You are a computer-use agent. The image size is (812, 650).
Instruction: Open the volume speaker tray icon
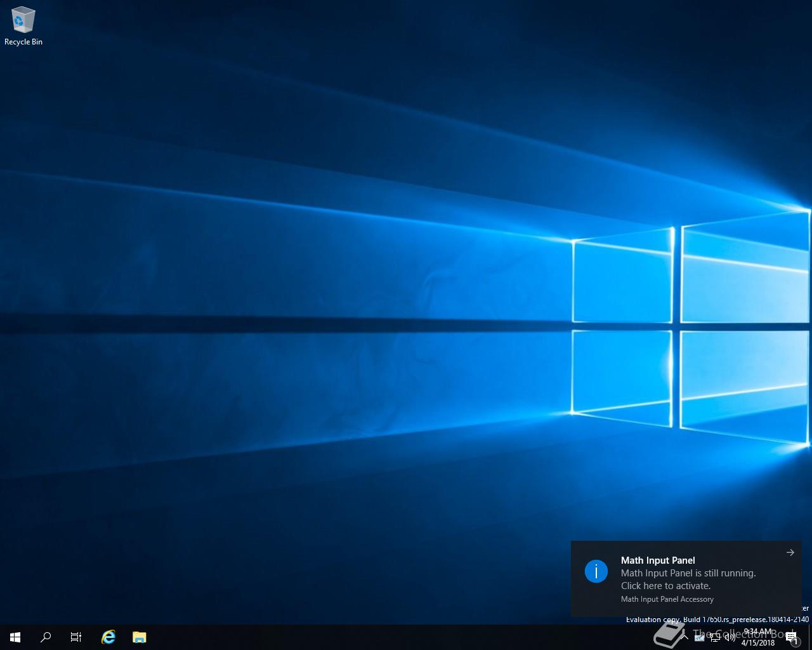click(730, 637)
